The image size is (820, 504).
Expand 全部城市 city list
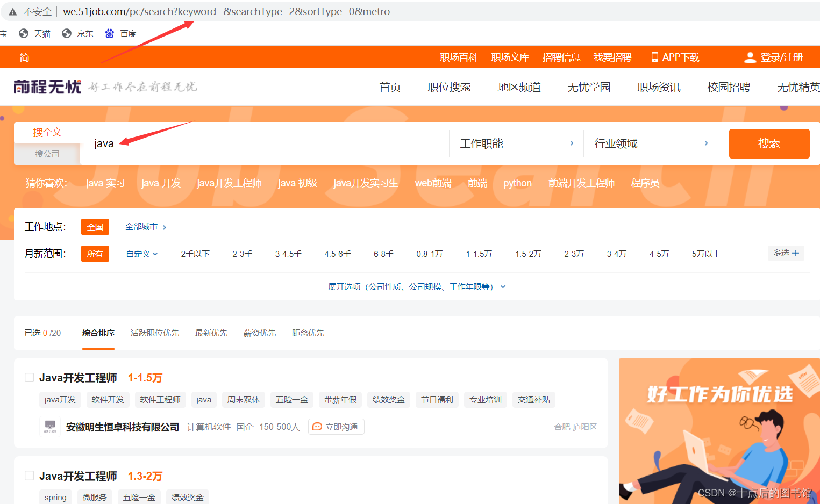(x=146, y=227)
